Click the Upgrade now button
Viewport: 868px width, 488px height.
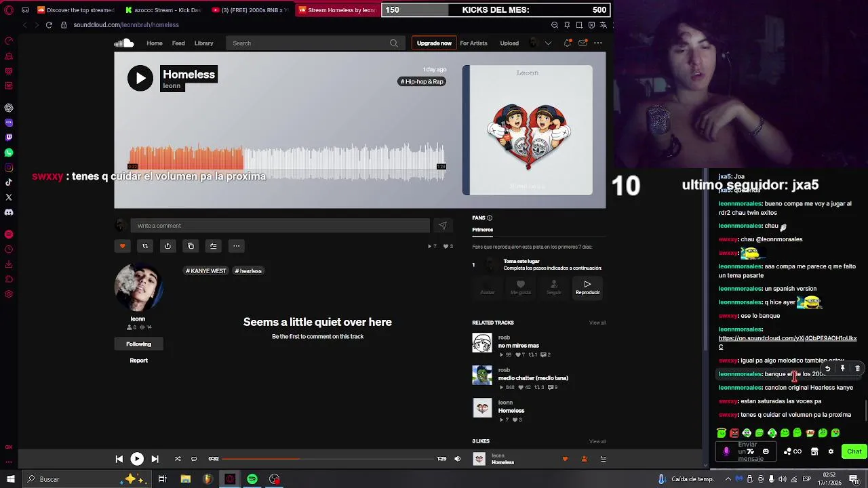click(x=434, y=43)
